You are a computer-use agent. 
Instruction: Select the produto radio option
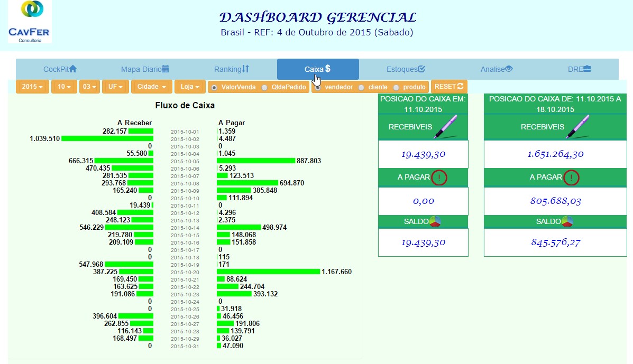coord(396,88)
